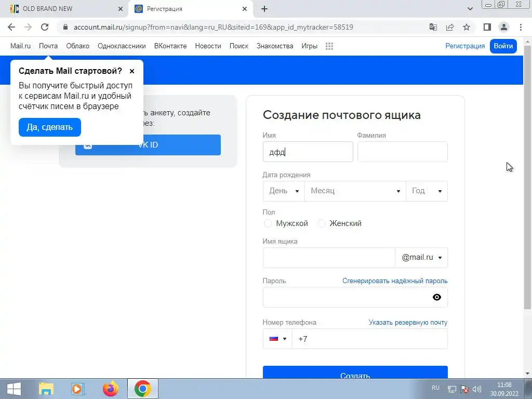Click the Имя input field

click(x=308, y=152)
